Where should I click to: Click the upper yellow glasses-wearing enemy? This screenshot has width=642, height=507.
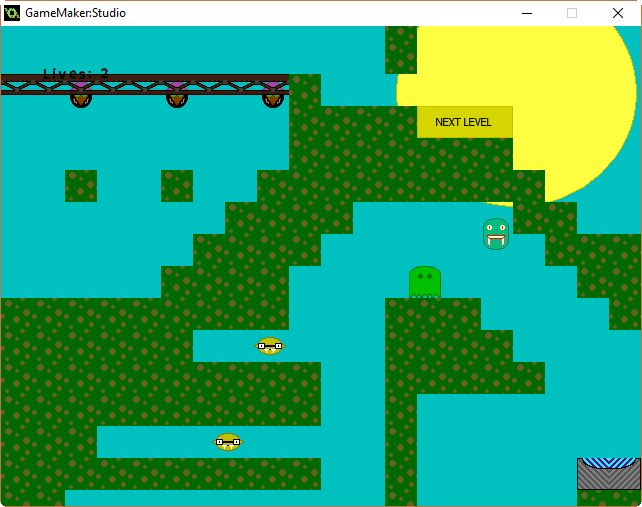269,346
